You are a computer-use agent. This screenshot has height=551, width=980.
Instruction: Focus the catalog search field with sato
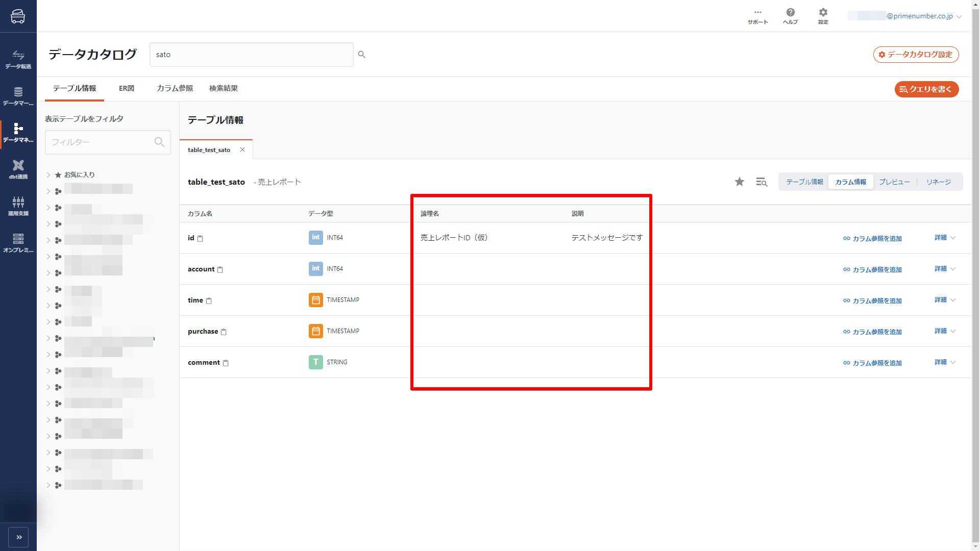(251, 55)
